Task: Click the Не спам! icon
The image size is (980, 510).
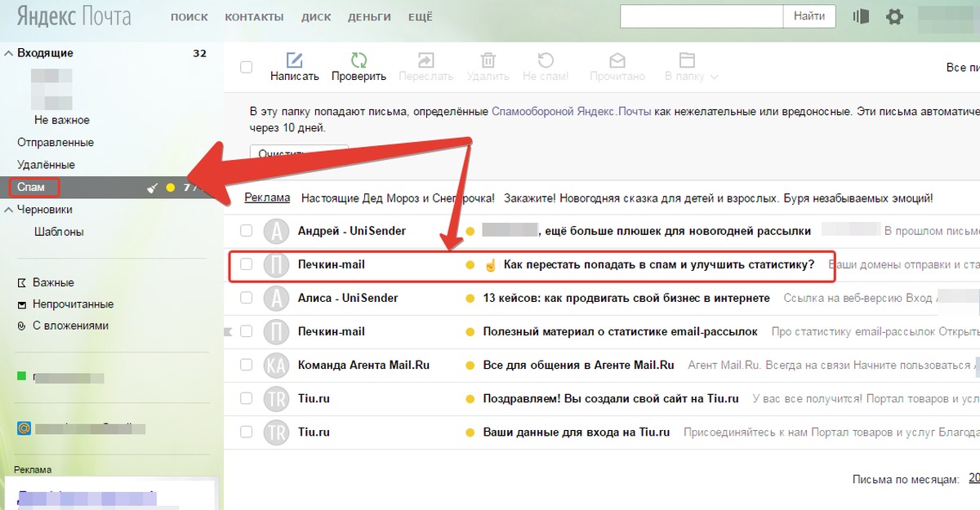Action: coord(546,60)
